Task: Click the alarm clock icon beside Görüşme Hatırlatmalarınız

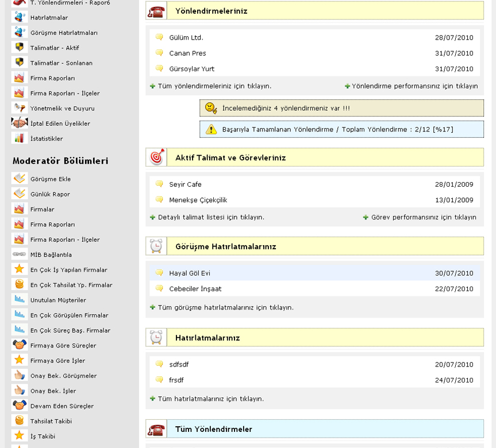Action: [156, 246]
